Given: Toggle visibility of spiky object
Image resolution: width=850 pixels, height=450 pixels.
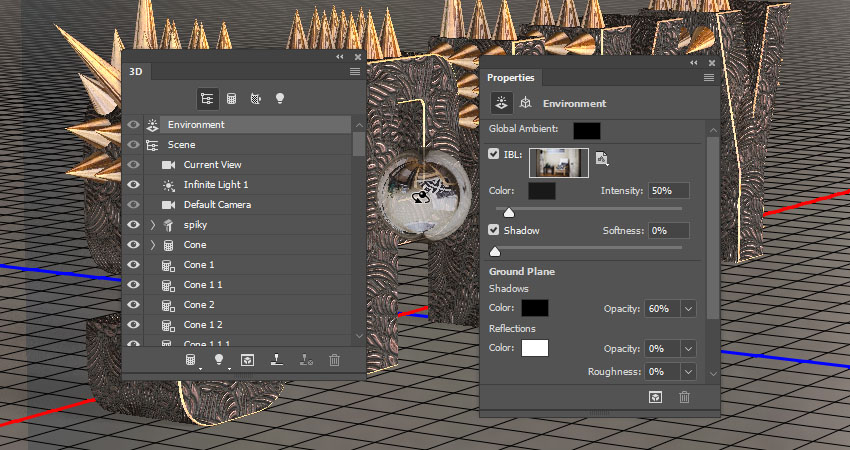Looking at the screenshot, I should coord(133,225).
